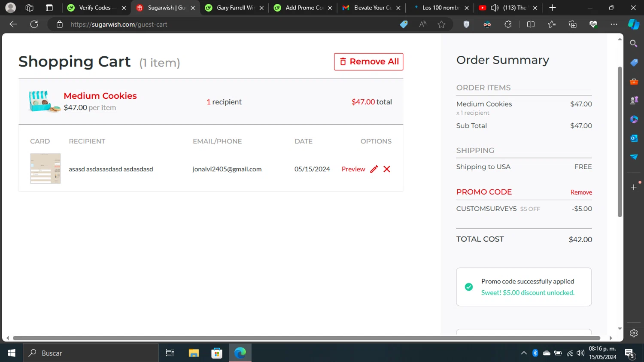644x362 pixels.
Task: Open Windows Start menu
Action: click(x=12, y=353)
